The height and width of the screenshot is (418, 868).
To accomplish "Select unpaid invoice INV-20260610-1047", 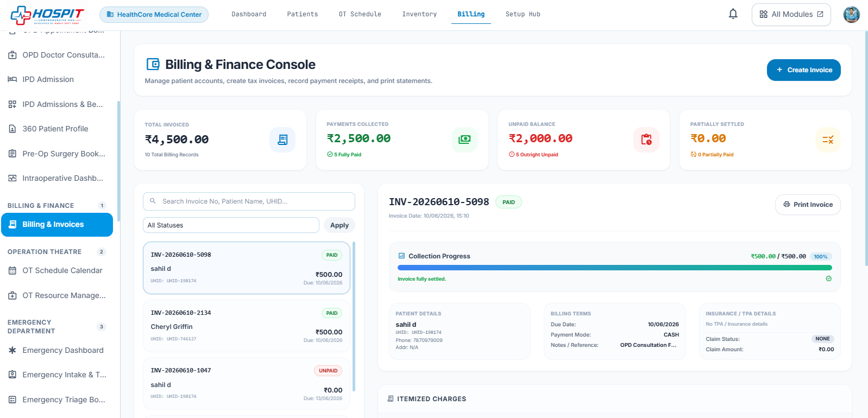I will tap(247, 383).
